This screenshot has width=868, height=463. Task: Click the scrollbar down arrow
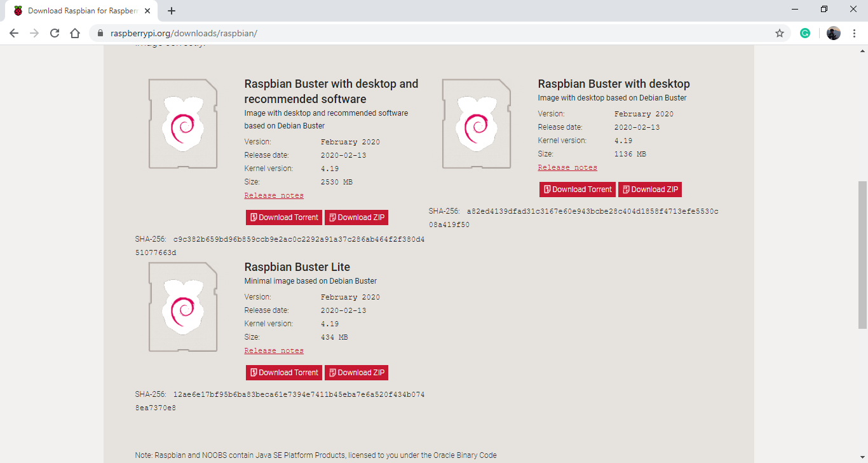tap(862, 457)
